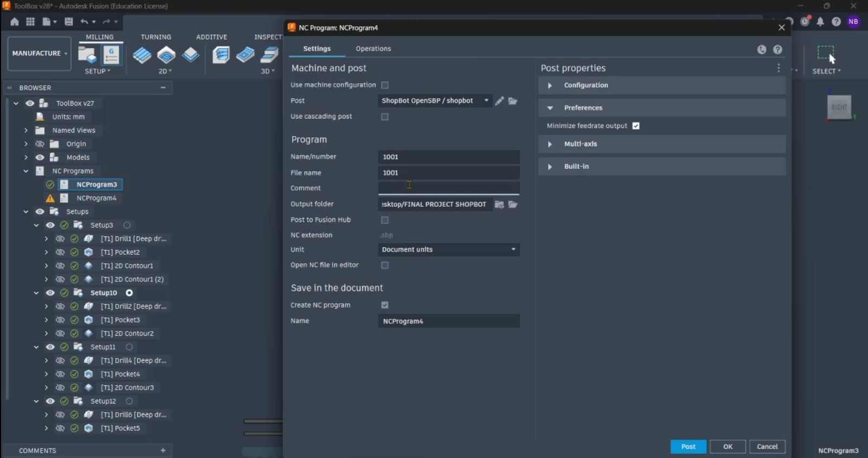Click the NC Program help question icon
This screenshot has width=868, height=458.
777,49
